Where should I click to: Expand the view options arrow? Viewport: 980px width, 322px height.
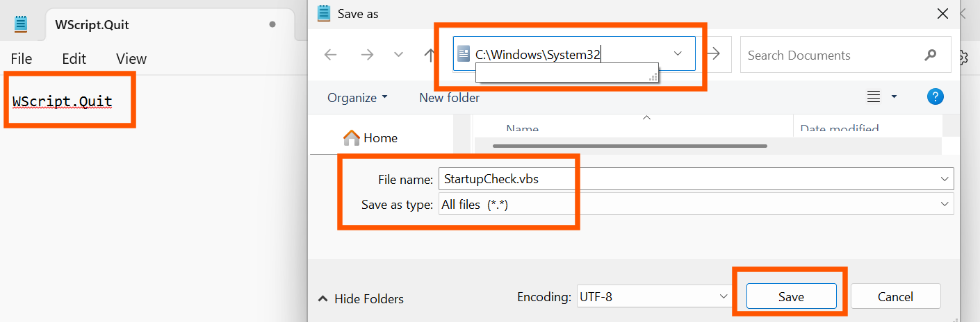coord(895,97)
